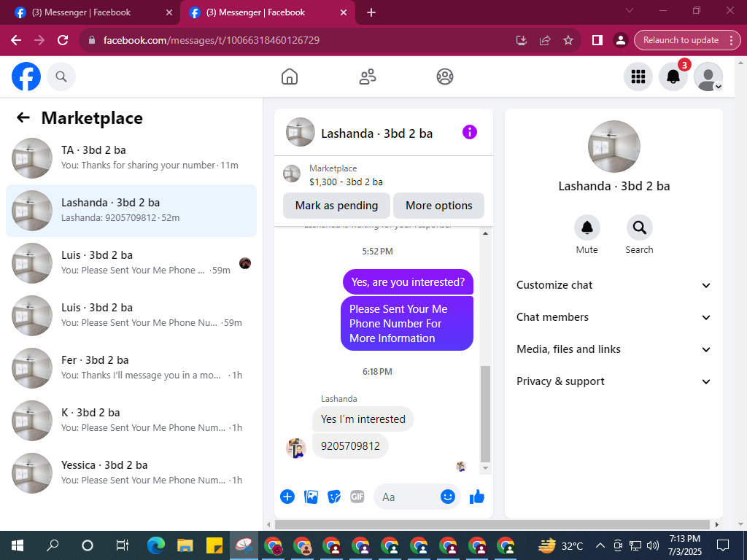
Task: Open Chrome tab search dropdown arrow
Action: click(x=630, y=10)
